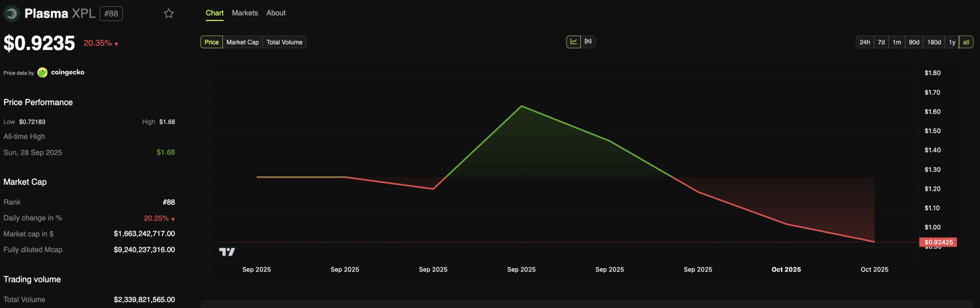
Task: Set chart range to 7d
Action: (881, 42)
